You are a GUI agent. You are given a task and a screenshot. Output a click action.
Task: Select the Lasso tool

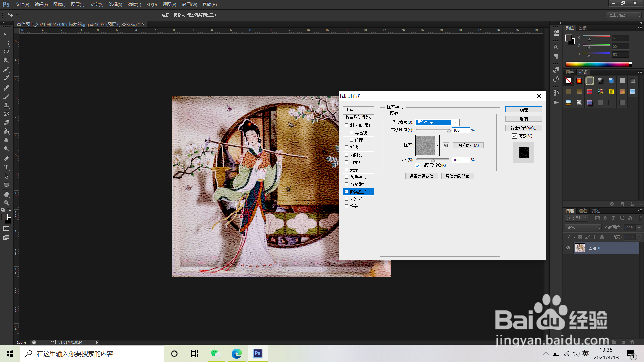(6, 52)
